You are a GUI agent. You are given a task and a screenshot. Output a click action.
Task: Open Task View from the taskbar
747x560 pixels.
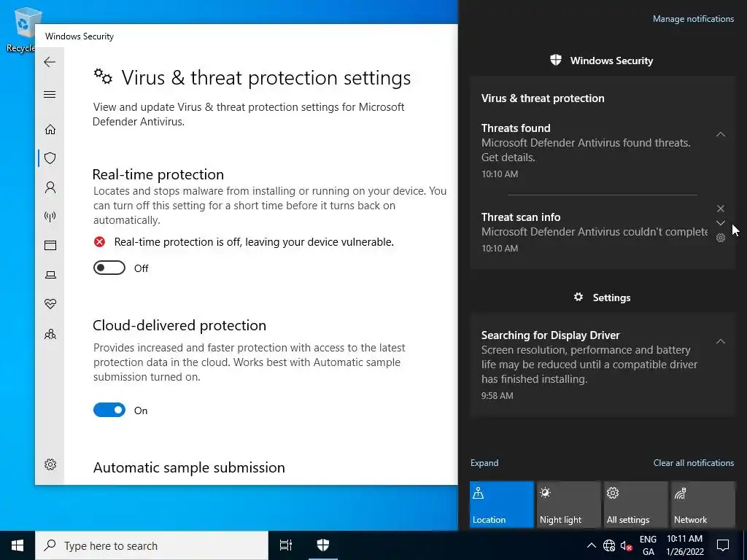[x=286, y=545]
